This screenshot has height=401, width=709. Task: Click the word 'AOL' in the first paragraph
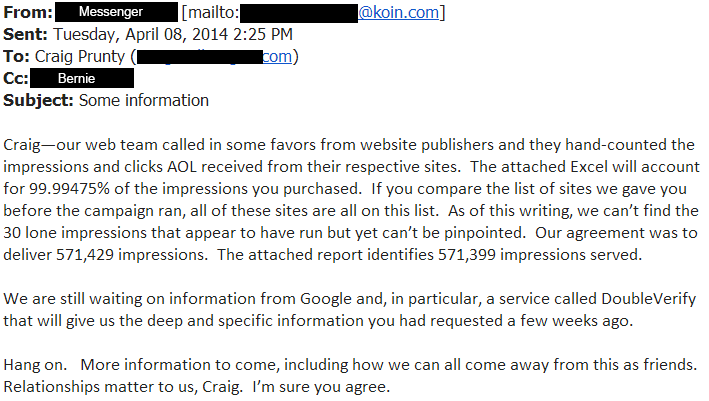[x=182, y=167]
